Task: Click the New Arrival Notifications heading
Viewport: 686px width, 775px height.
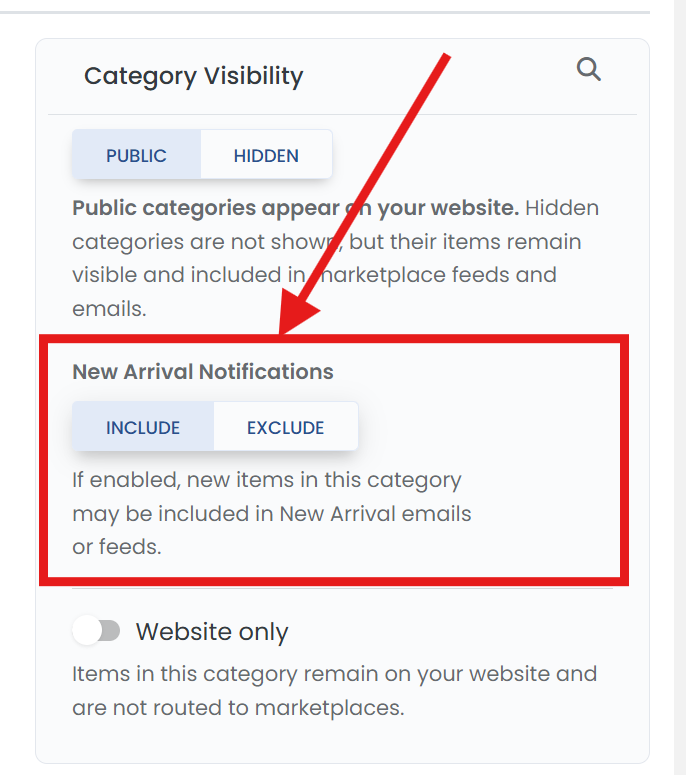Action: tap(203, 372)
